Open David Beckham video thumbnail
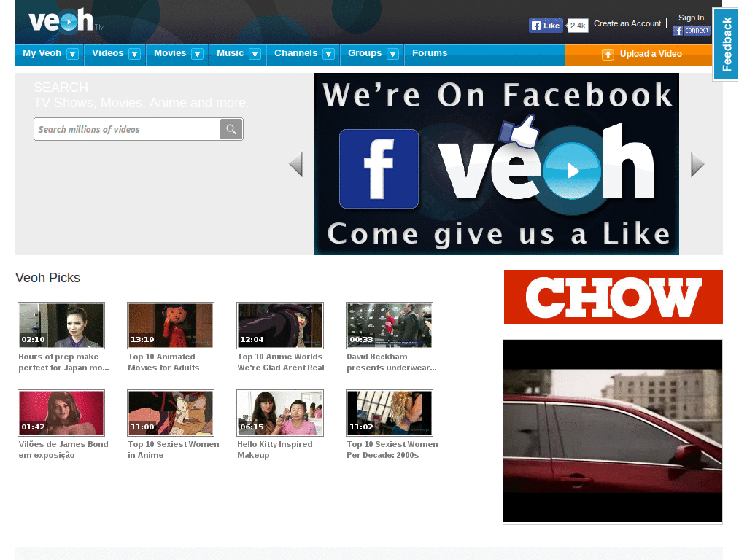747x560 pixels. pos(390,325)
